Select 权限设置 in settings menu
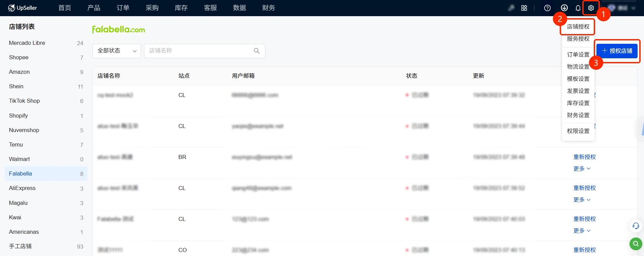The width and height of the screenshot is (644, 256). pos(578,131)
